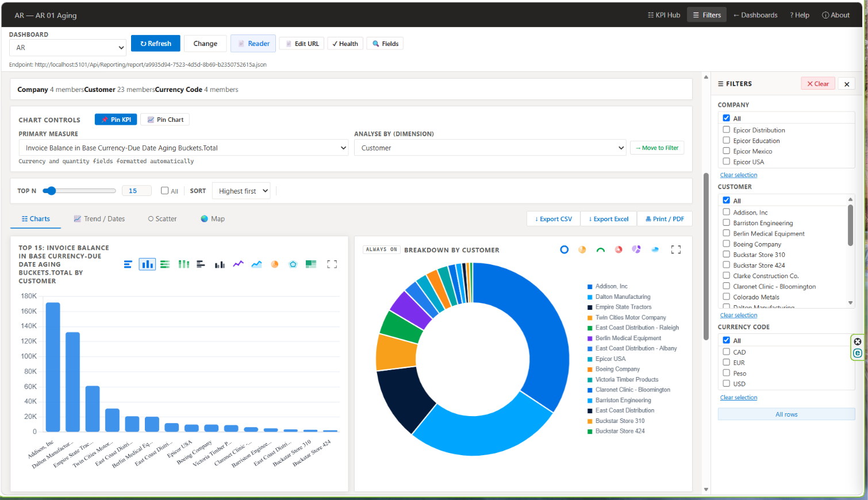
Task: Select the purple line chart icon
Action: [238, 264]
